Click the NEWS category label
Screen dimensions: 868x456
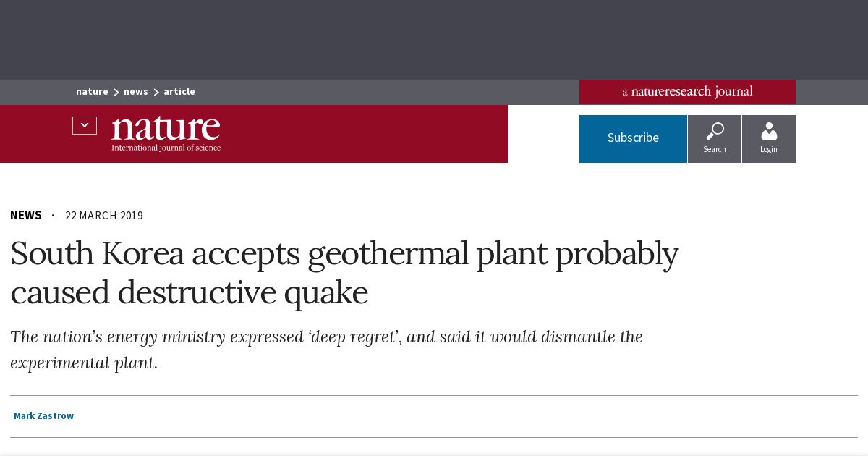[26, 216]
